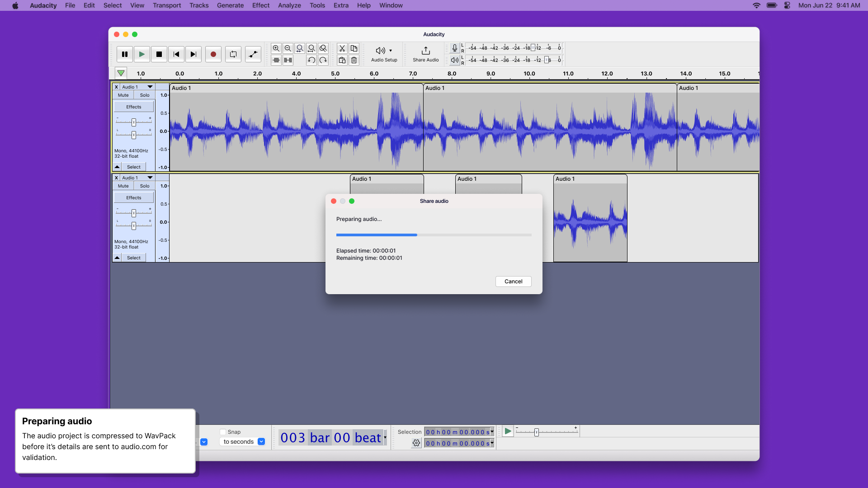This screenshot has height=488, width=868.
Task: Click the Zoom In magnifier icon
Action: [276, 48]
